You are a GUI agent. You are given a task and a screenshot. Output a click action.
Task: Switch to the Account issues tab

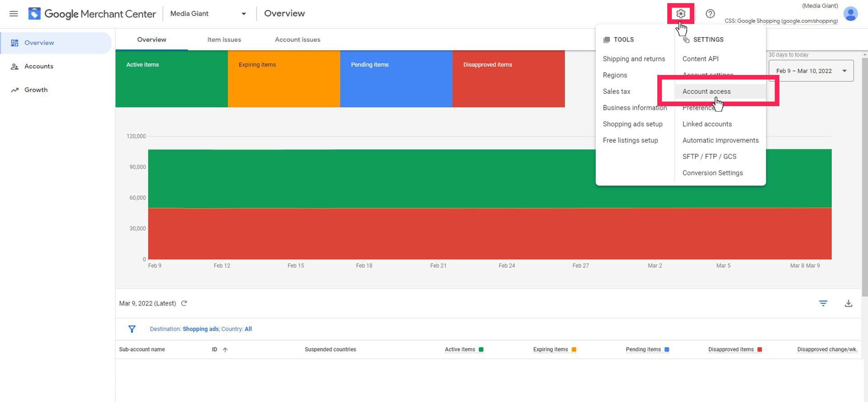297,40
